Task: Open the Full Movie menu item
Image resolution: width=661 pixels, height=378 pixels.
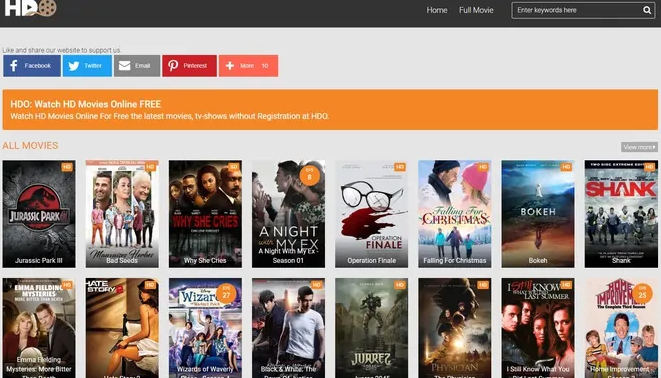Action: 476,10
